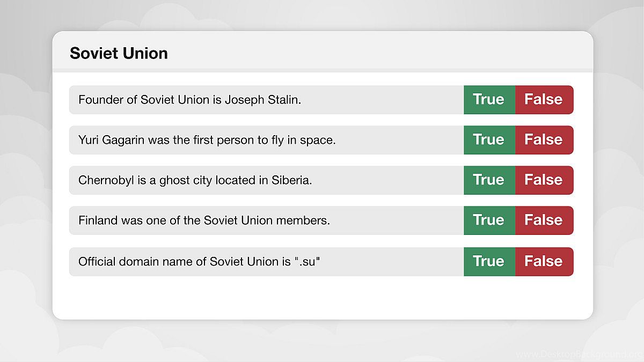Click the Finland Soviet Union members text
This screenshot has width=644, height=362.
(204, 220)
